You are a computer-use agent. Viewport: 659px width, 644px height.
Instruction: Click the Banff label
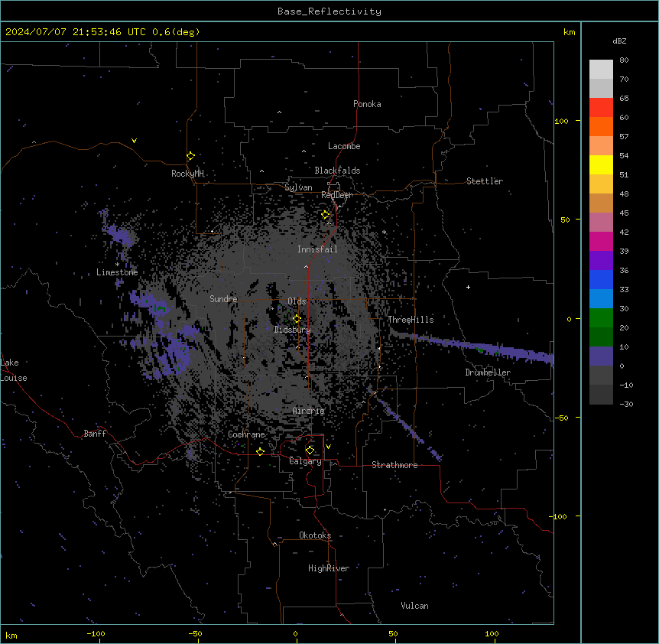pyautogui.click(x=95, y=434)
